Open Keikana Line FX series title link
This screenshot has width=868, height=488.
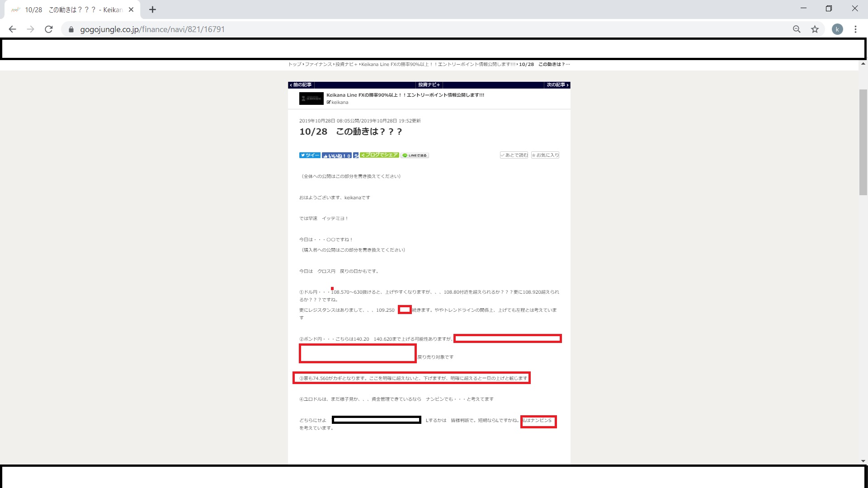click(405, 95)
